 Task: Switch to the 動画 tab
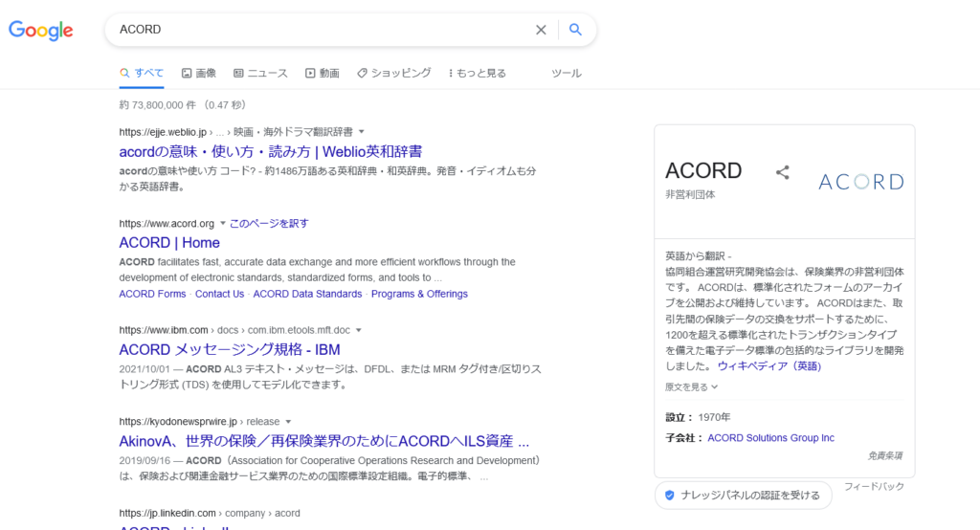click(323, 73)
